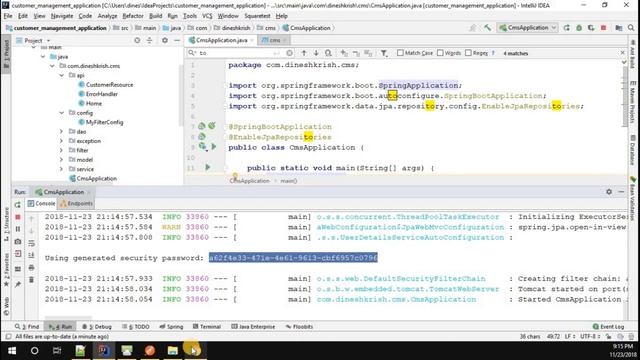Stop the app using the top toolbar red square

tap(603, 28)
